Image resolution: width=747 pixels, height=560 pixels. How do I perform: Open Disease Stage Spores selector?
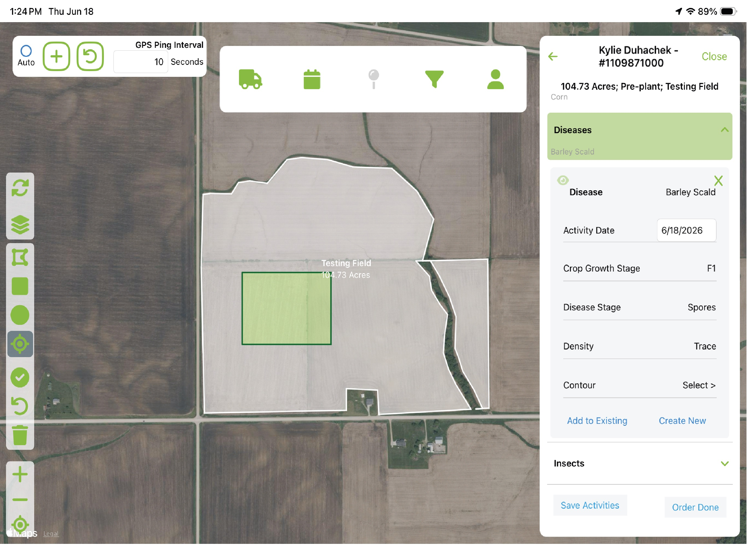point(640,307)
